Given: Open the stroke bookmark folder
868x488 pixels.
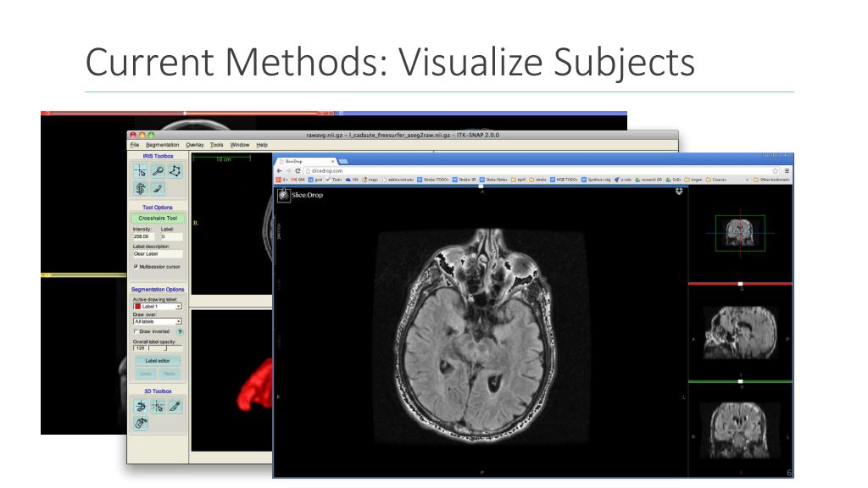Looking at the screenshot, I should click(538, 180).
